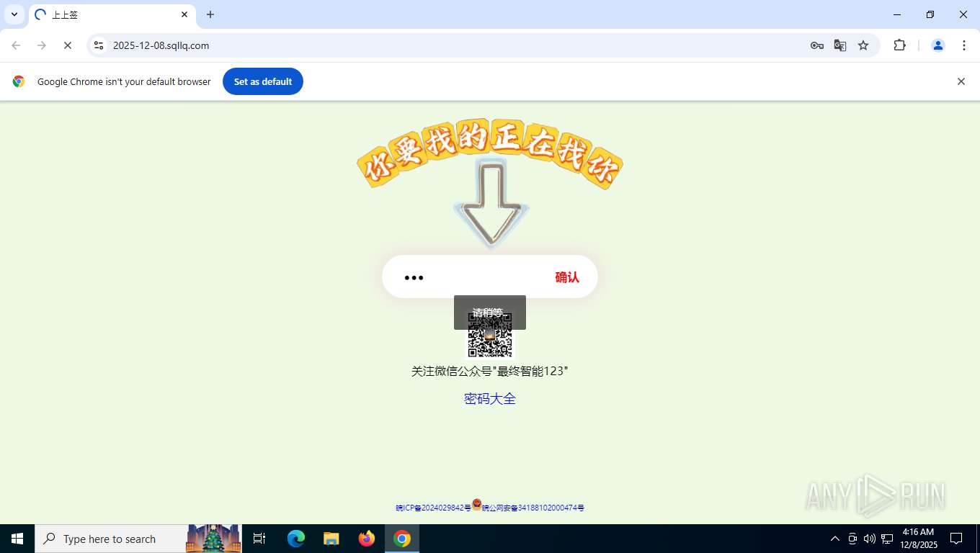
Task: Open a new tab with plus button
Action: (210, 14)
